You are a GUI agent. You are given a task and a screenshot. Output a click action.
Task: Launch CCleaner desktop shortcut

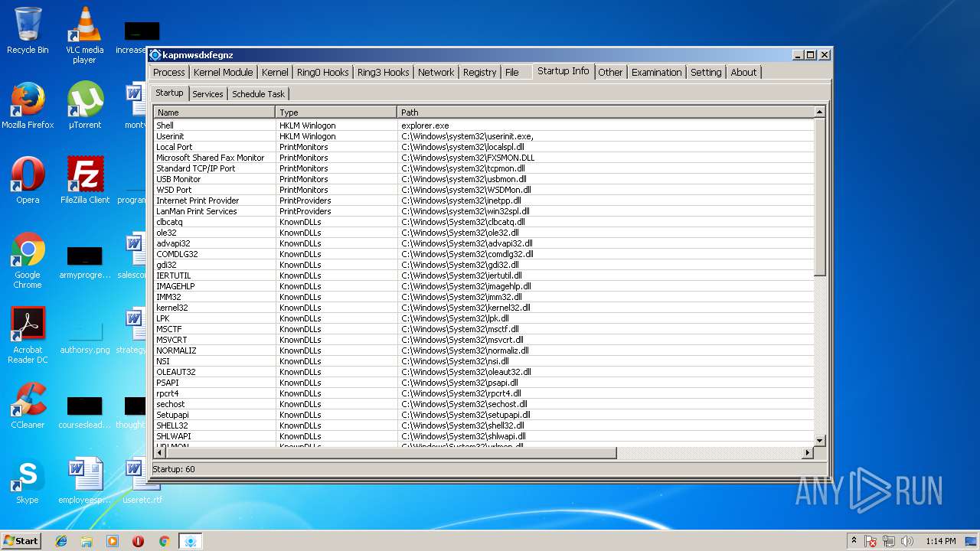(28, 406)
